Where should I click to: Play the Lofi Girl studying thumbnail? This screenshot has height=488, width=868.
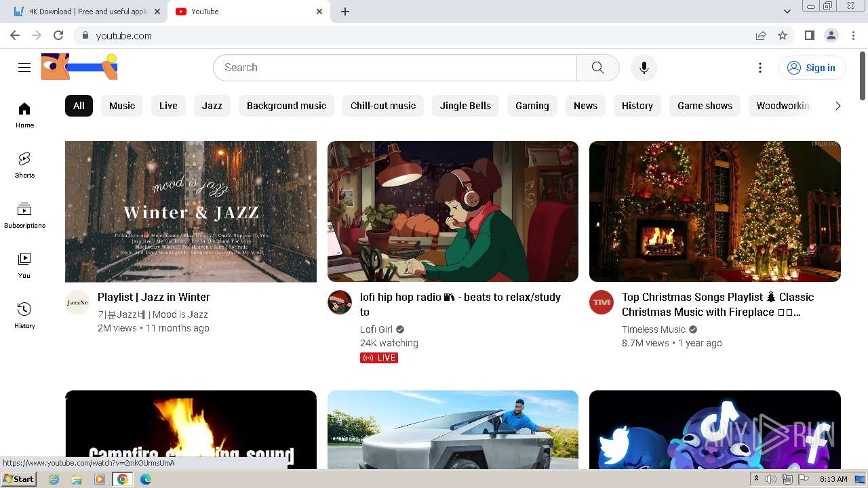point(453,211)
